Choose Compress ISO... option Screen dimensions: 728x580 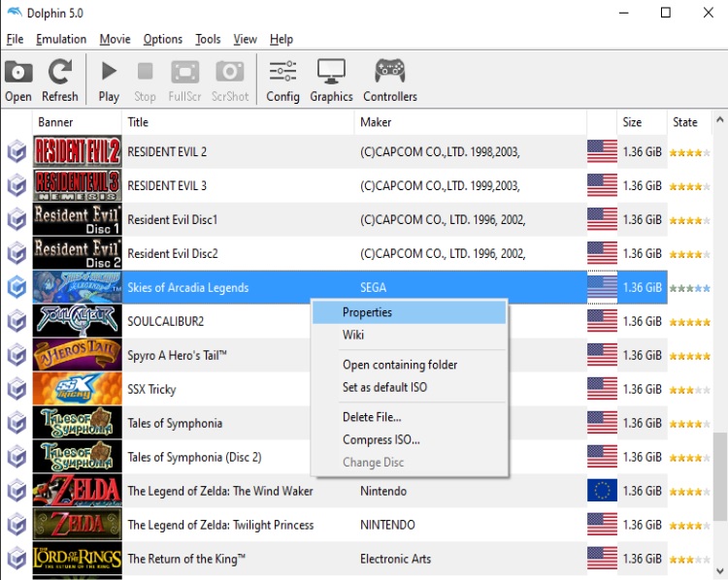pyautogui.click(x=381, y=439)
